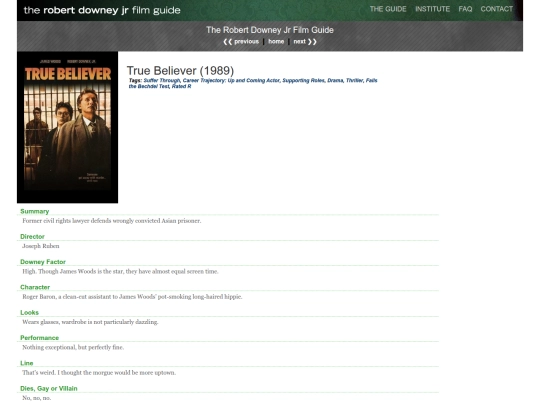Viewport: 540px width, 405px height.
Task: Click the robert downey jr film guide logo
Action: point(102,10)
